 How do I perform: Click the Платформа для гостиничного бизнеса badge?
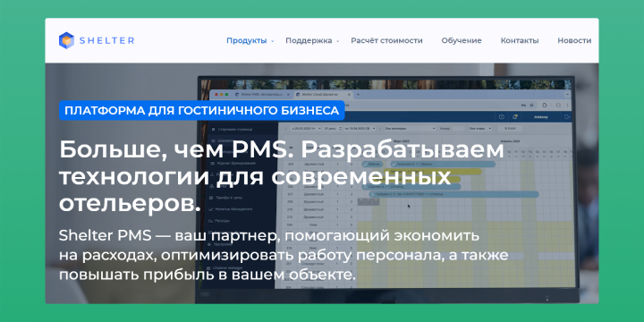pos(201,111)
